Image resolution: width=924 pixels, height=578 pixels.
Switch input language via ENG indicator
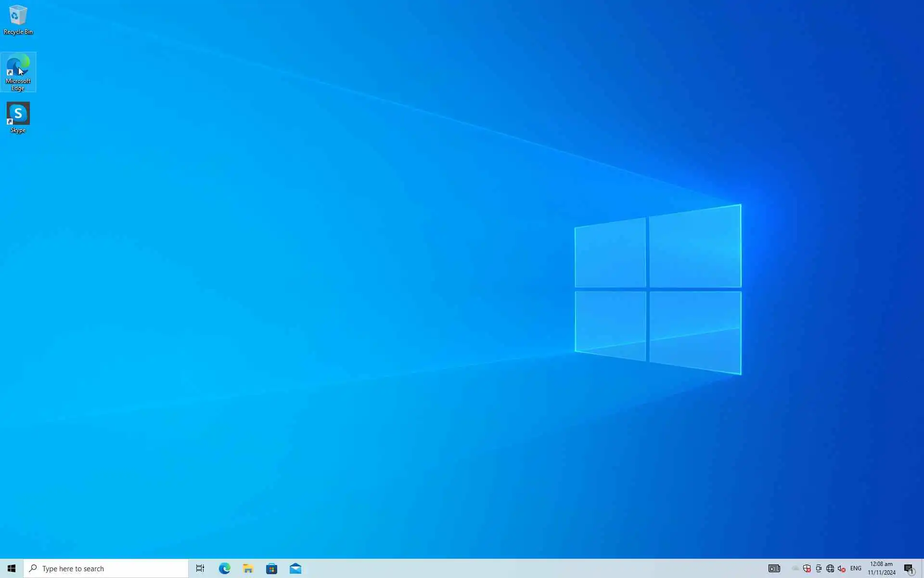pyautogui.click(x=856, y=568)
